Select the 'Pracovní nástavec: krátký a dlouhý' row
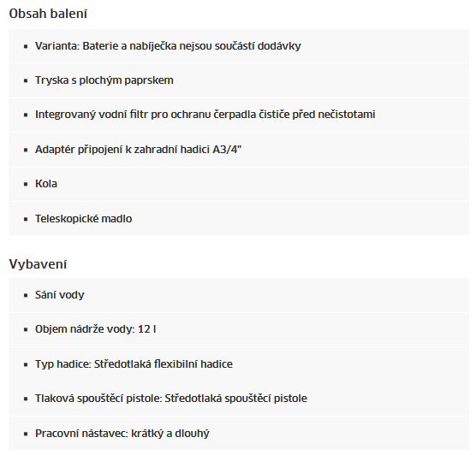The height and width of the screenshot is (455, 476). click(239, 433)
